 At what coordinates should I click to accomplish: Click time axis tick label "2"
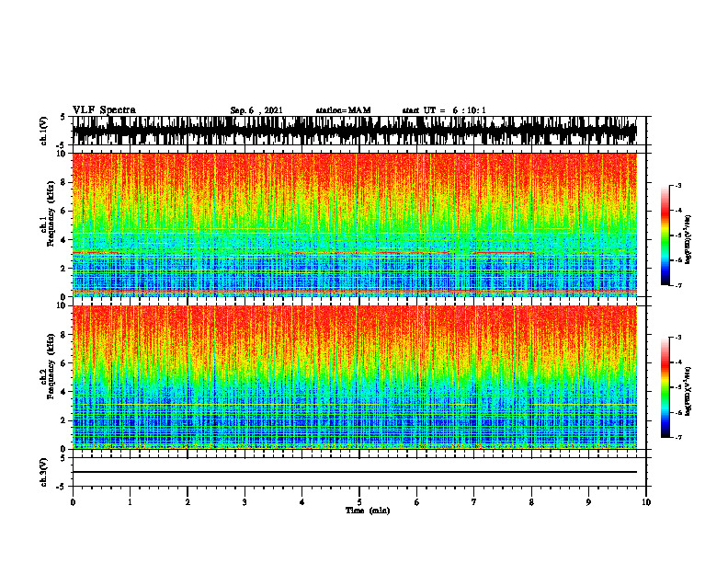(188, 502)
